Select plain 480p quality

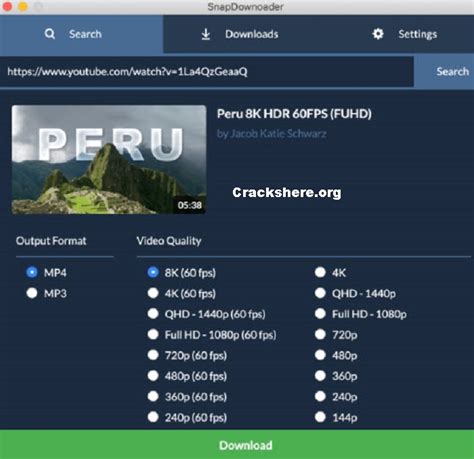coord(320,355)
